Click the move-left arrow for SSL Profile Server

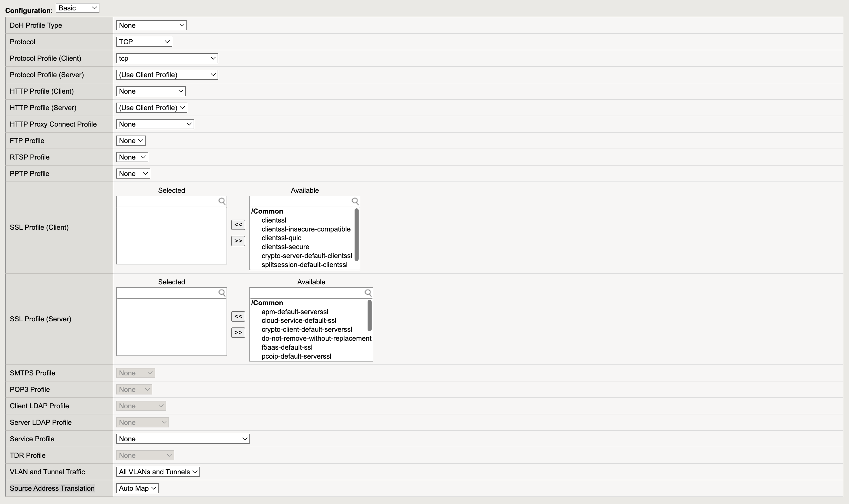pos(238,316)
